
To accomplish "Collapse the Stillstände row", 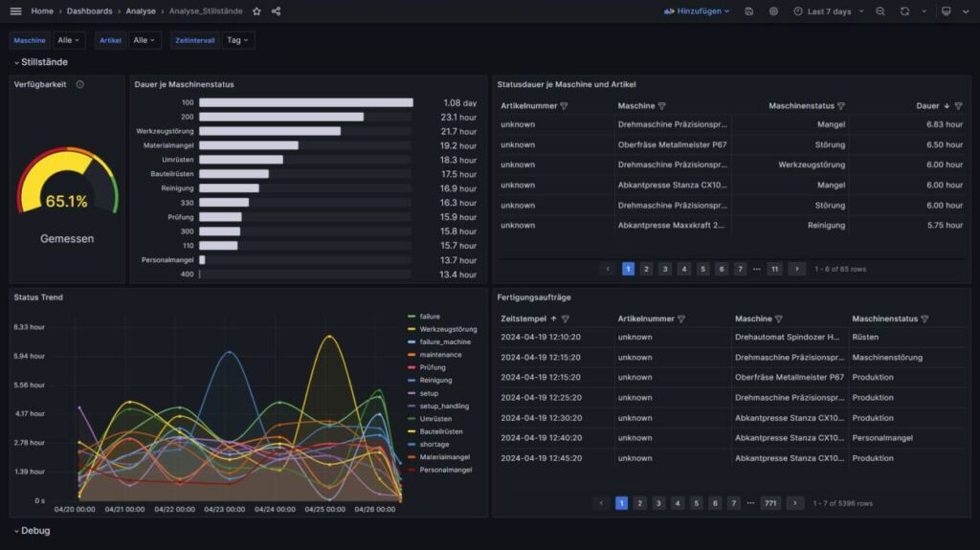I will 40,62.
